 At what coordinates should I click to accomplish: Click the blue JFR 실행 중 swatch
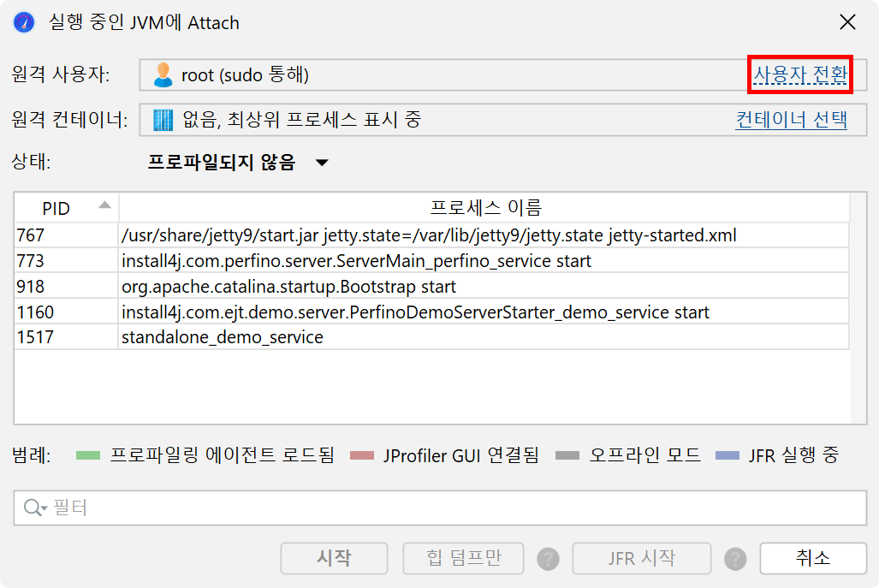point(728,455)
